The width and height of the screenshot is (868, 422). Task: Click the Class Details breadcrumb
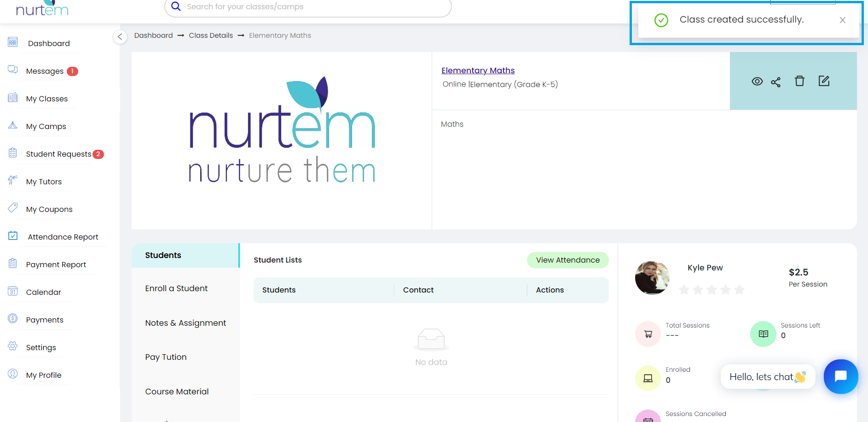(211, 35)
